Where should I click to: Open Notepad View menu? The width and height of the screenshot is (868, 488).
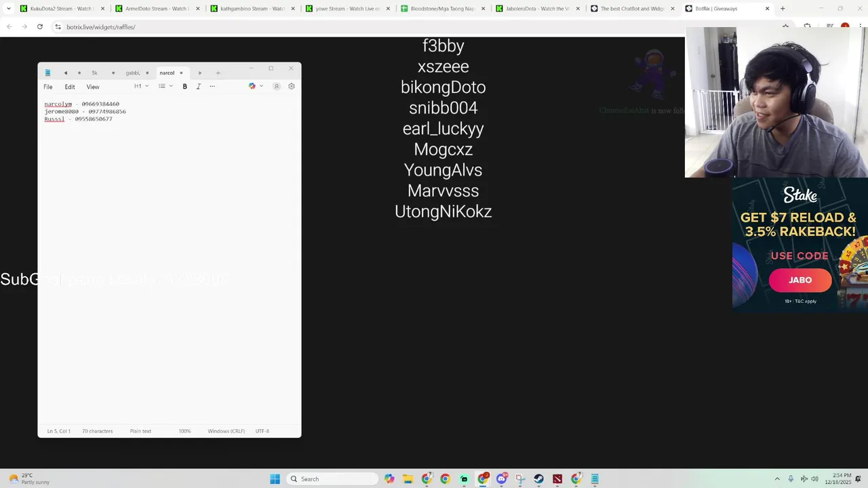(x=93, y=87)
